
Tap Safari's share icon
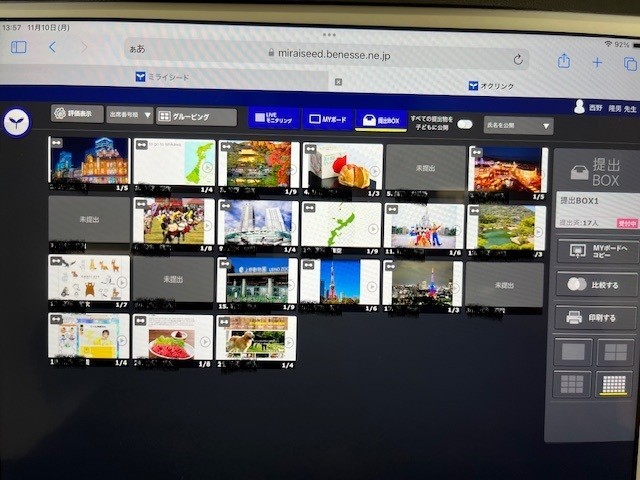click(x=564, y=61)
